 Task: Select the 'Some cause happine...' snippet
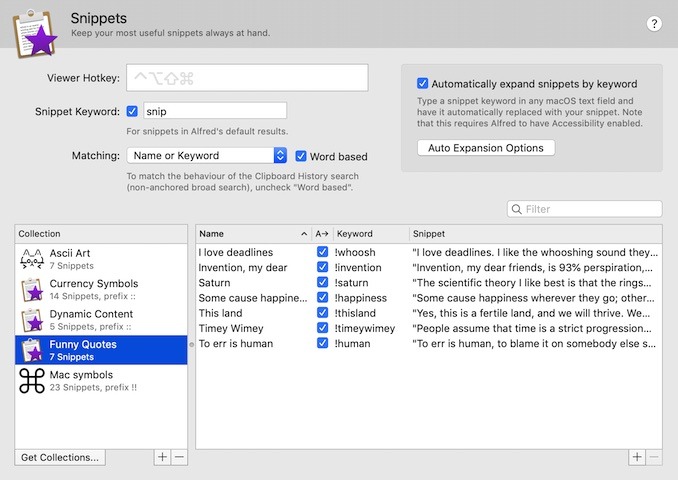(253, 298)
